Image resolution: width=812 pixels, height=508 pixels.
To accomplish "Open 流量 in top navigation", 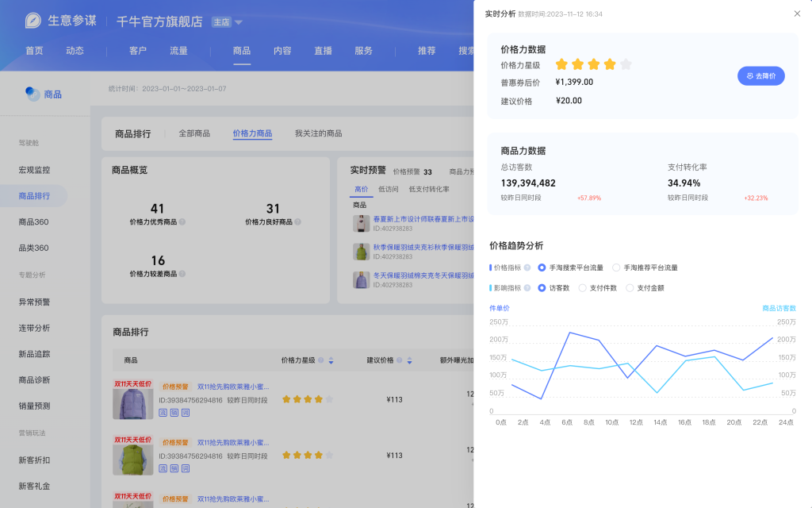I will point(178,51).
